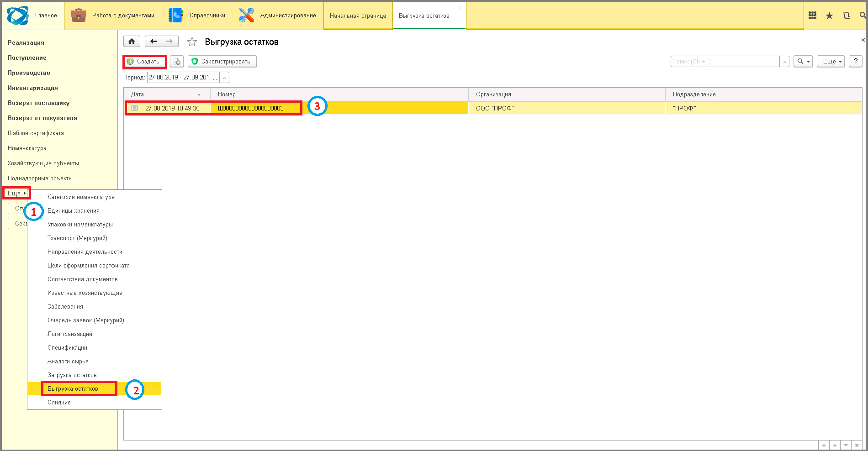Click the home icon button
The width and height of the screenshot is (868, 451).
click(132, 42)
